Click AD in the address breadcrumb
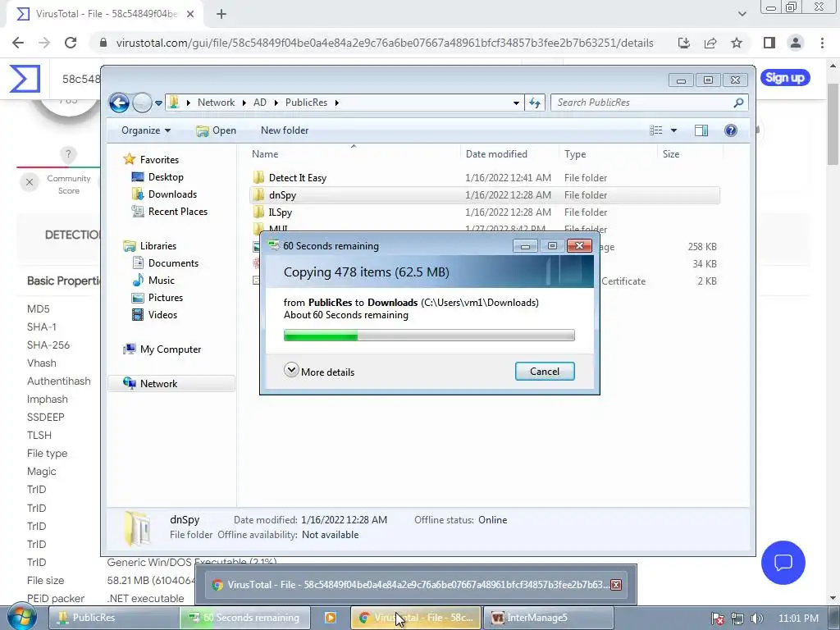The width and height of the screenshot is (840, 630). tap(260, 103)
